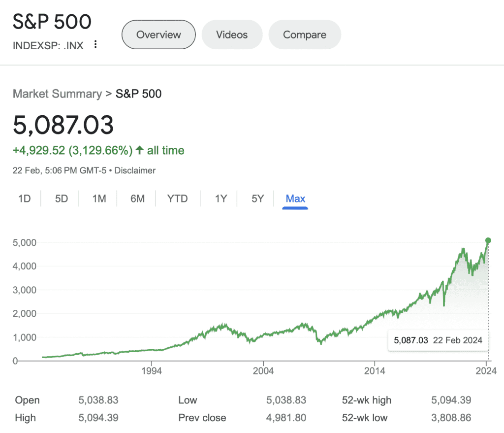The height and width of the screenshot is (433, 504).
Task: Select the 1D time range tab
Action: tap(24, 199)
